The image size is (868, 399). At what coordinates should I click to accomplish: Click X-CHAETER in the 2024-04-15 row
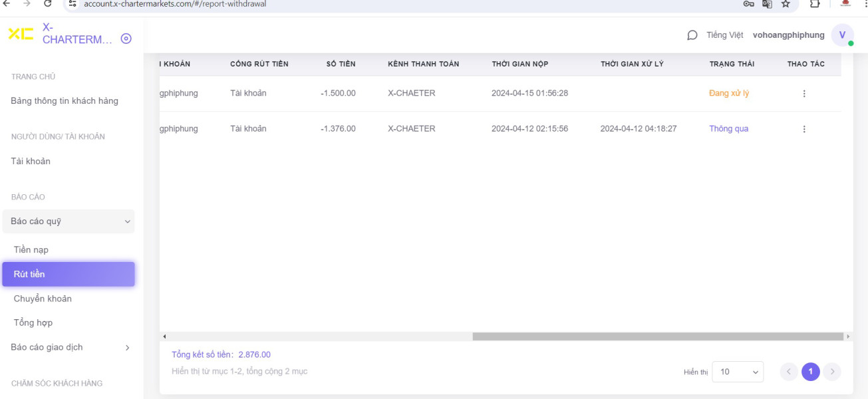pyautogui.click(x=412, y=93)
